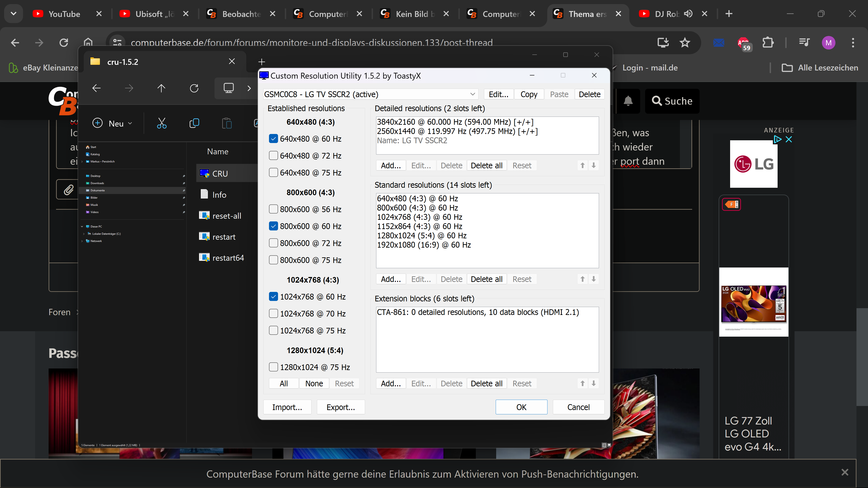This screenshot has width=868, height=488.
Task: Select 2560x1440 @ 119.997 Hz entry
Action: 457,131
